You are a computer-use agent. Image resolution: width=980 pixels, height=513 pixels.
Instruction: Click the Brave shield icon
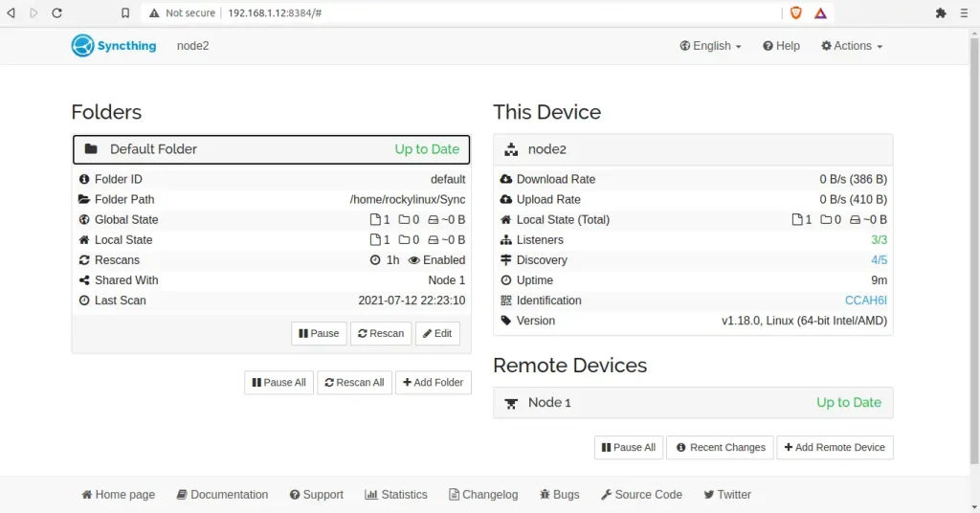pos(795,12)
